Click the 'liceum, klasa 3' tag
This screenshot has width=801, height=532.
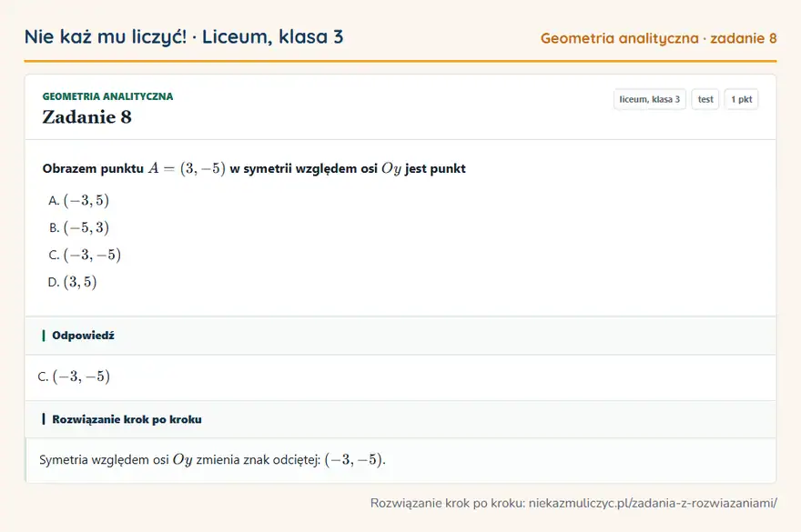click(649, 99)
